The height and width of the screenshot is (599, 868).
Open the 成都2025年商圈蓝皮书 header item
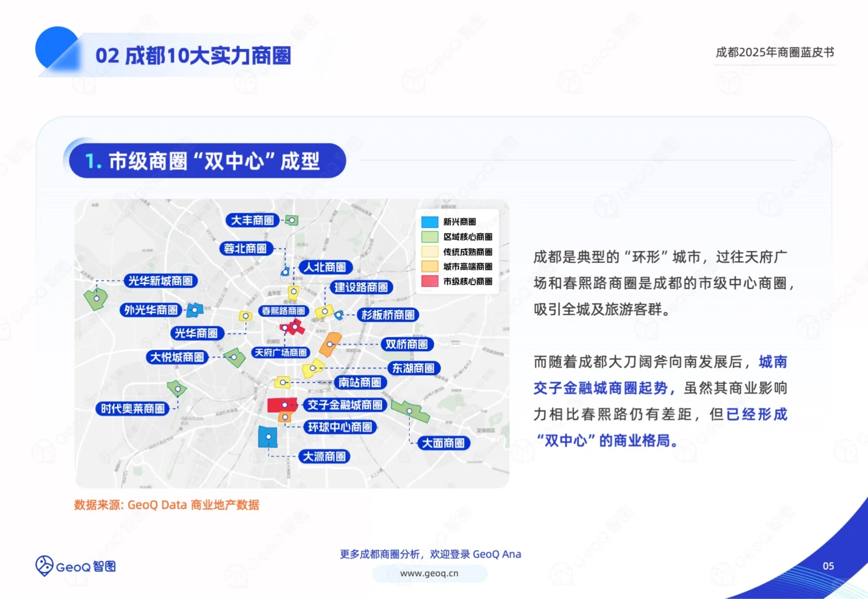point(775,52)
